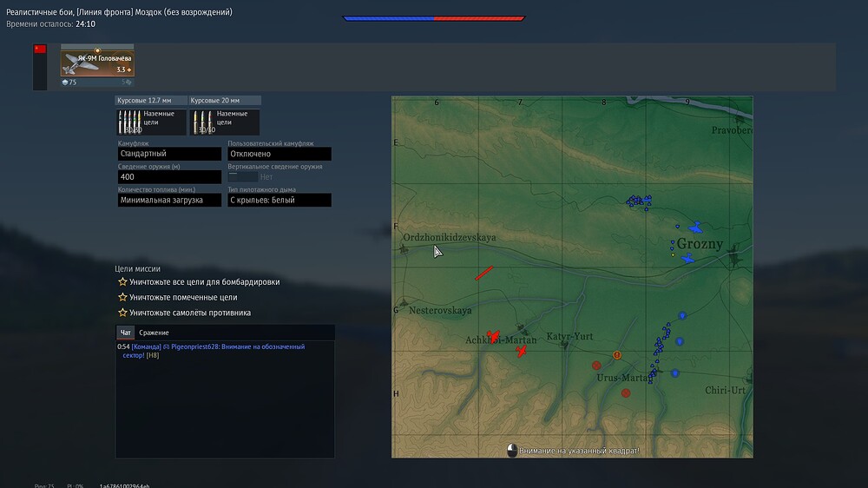This screenshot has width=868, height=488.
Task: Click the [H8] sector link in chat
Action: [x=152, y=356]
